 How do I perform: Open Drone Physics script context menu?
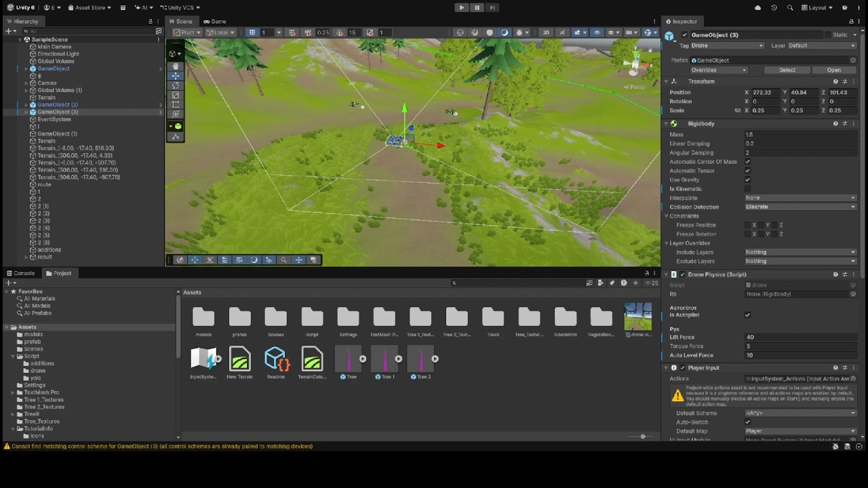pyautogui.click(x=853, y=274)
